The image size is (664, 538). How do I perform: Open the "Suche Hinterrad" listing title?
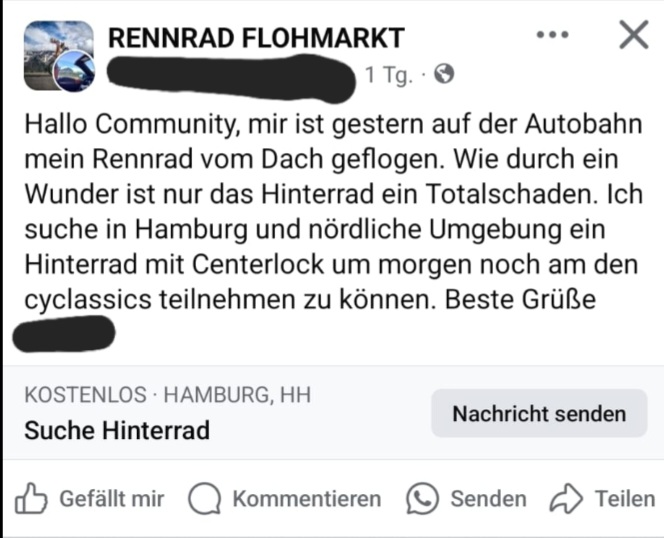[x=117, y=431]
